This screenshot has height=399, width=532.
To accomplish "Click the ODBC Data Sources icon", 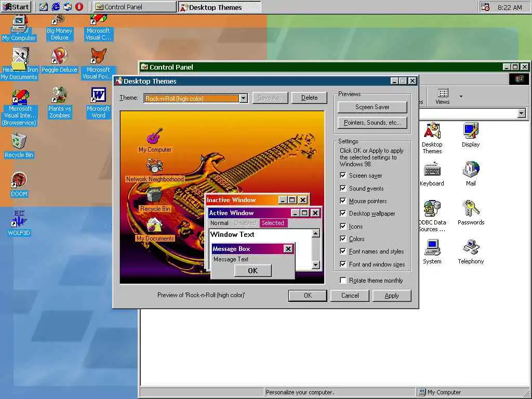I will point(432,216).
